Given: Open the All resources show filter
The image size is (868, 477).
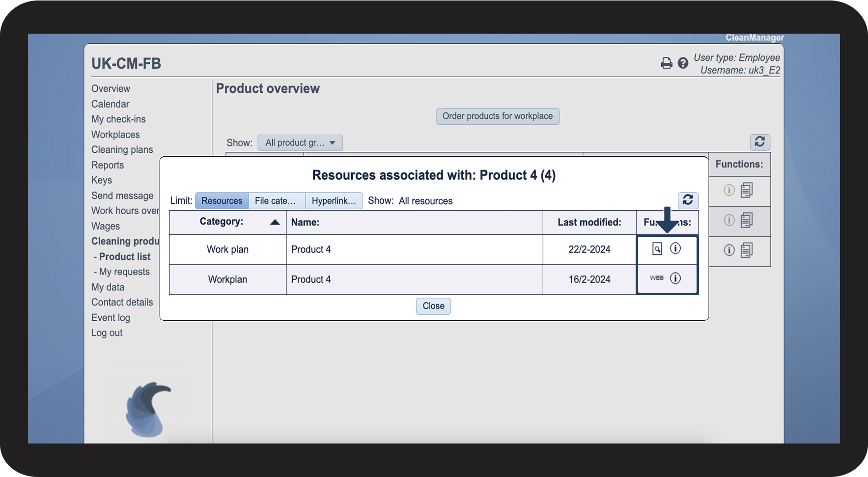Looking at the screenshot, I should coord(425,201).
